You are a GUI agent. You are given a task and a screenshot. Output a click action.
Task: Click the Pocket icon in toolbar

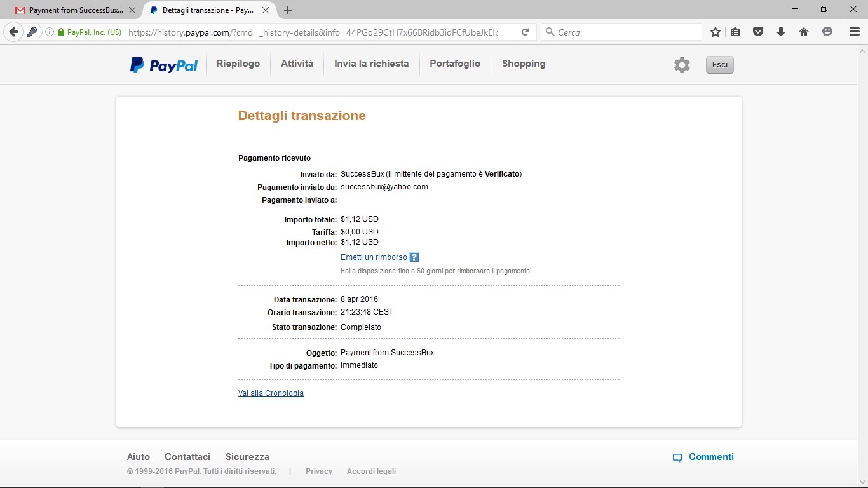(758, 32)
